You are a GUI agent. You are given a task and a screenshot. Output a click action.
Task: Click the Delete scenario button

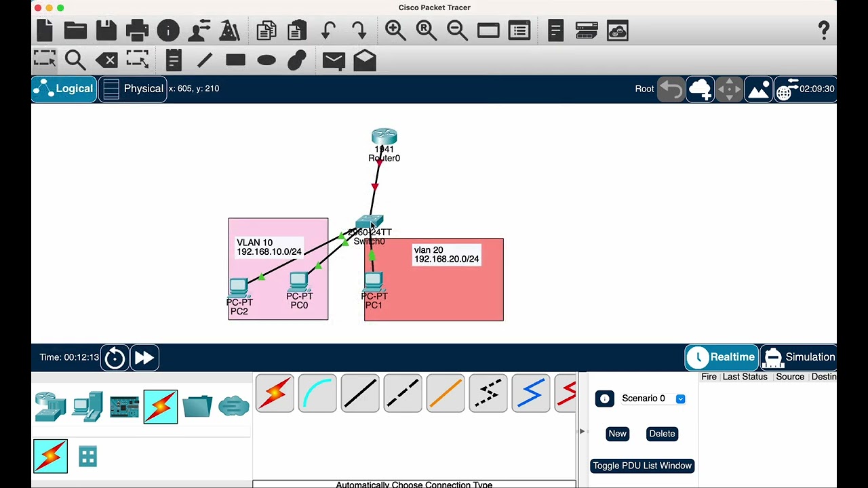pos(662,434)
